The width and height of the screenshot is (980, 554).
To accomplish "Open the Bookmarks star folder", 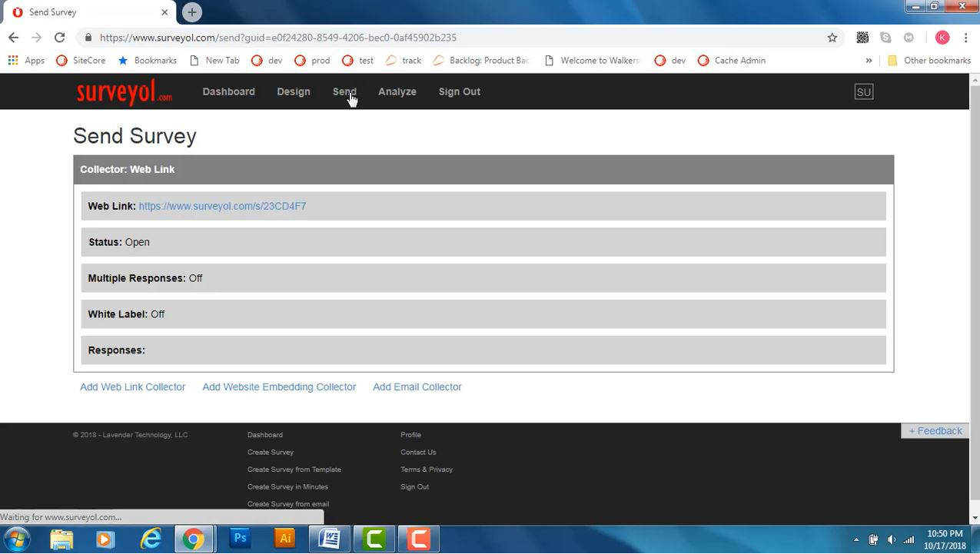I will click(x=147, y=61).
